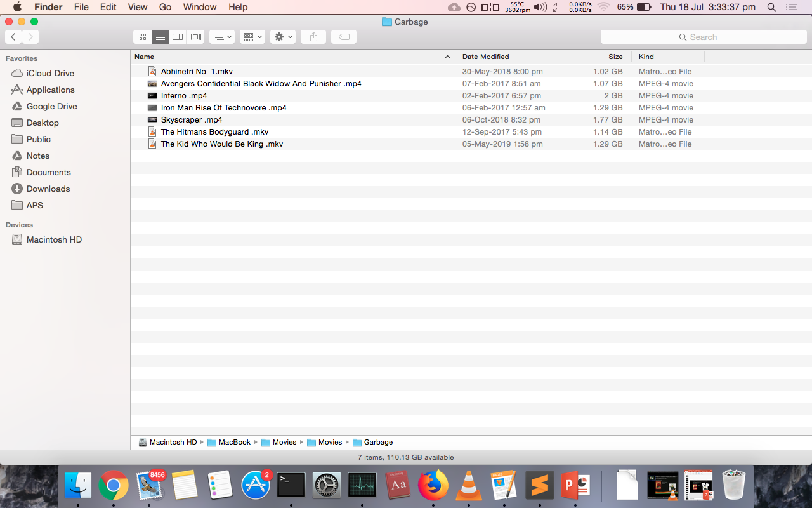Select the Avengers Confidential Black Widow file

coord(471,83)
